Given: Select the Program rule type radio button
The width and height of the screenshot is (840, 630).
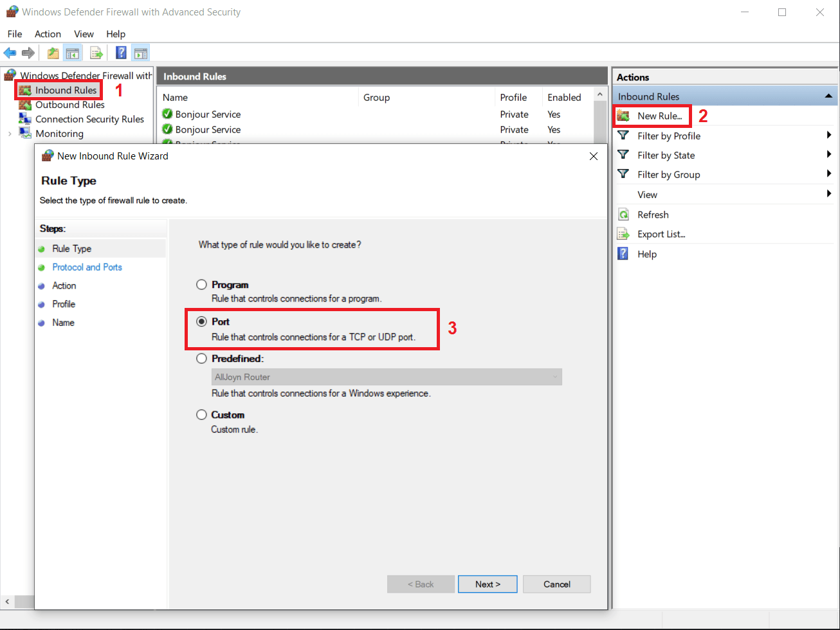Looking at the screenshot, I should click(x=202, y=285).
